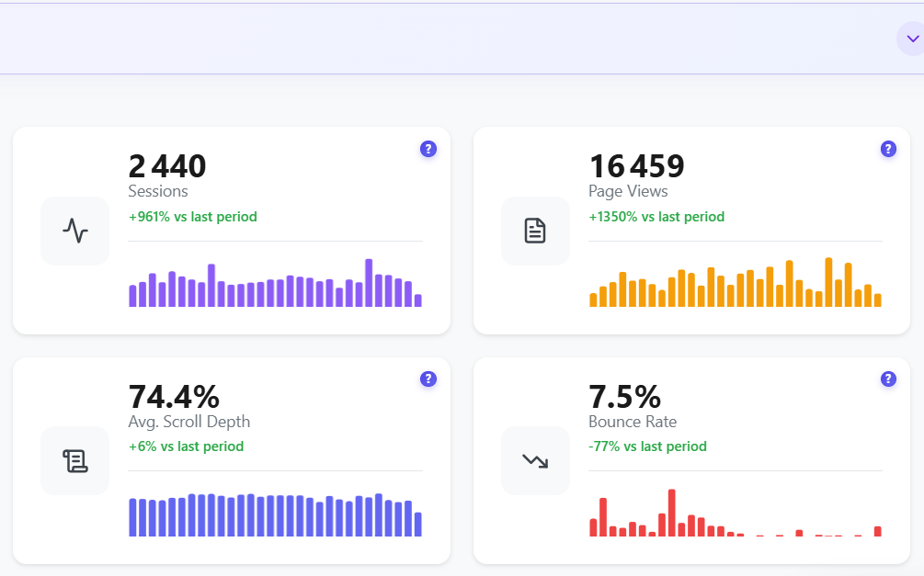Click the Avg. Scroll Depth scroll icon
Screen dimensions: 924x576
pyautogui.click(x=74, y=461)
